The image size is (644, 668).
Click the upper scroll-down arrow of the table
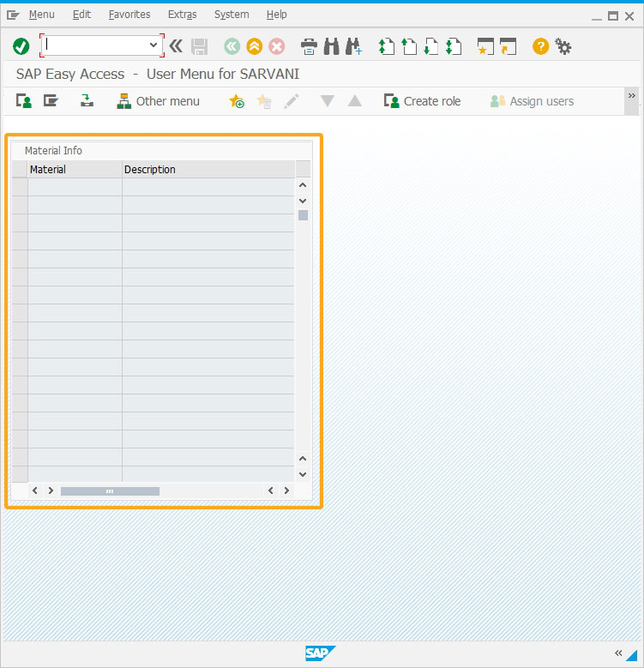click(303, 201)
